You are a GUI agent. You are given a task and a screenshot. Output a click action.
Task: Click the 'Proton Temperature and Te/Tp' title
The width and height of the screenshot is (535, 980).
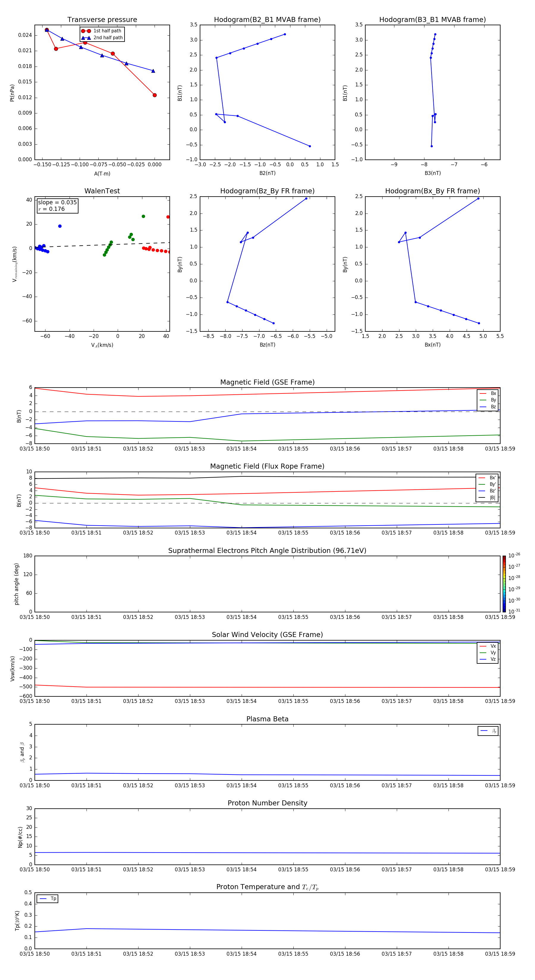click(x=267, y=887)
